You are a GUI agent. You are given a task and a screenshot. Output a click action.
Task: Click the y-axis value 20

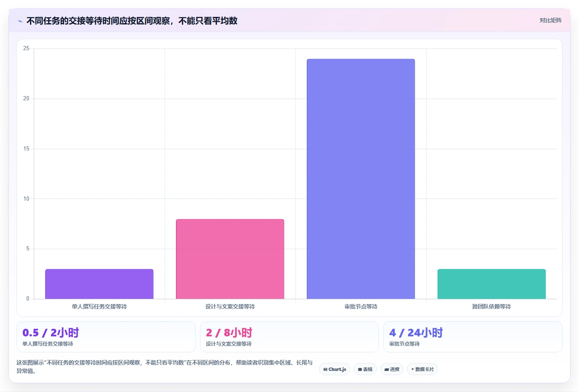26,99
